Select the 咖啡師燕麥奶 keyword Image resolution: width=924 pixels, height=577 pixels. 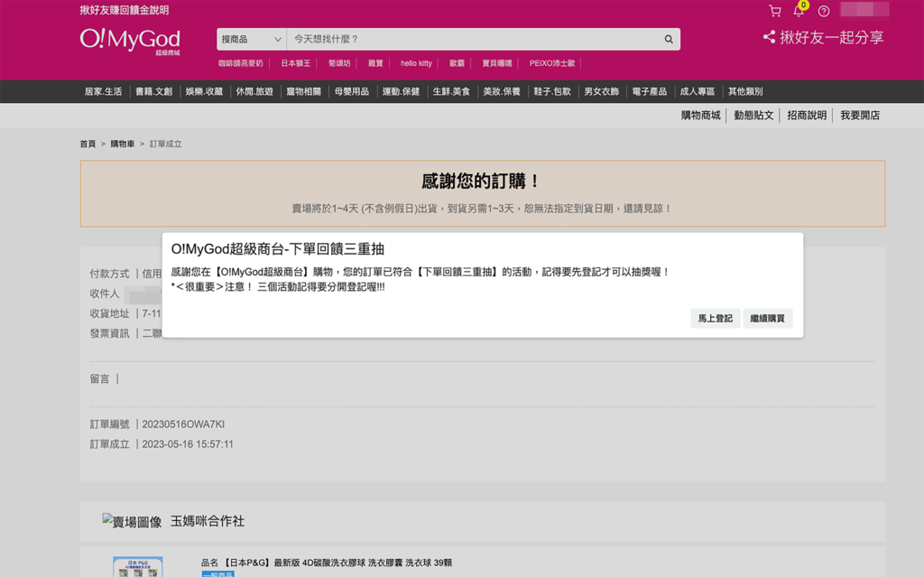[240, 63]
